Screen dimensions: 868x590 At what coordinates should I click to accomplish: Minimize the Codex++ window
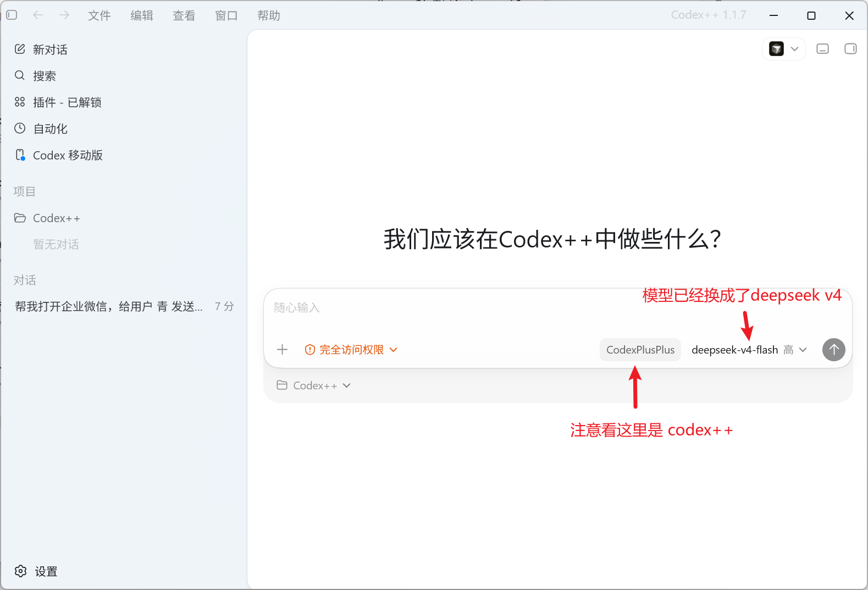tap(774, 15)
